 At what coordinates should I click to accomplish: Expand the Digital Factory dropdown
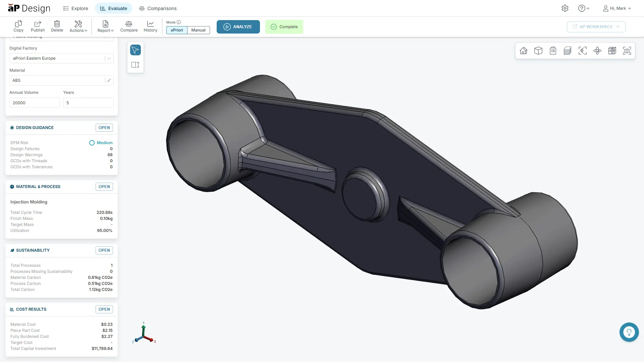coord(108,58)
